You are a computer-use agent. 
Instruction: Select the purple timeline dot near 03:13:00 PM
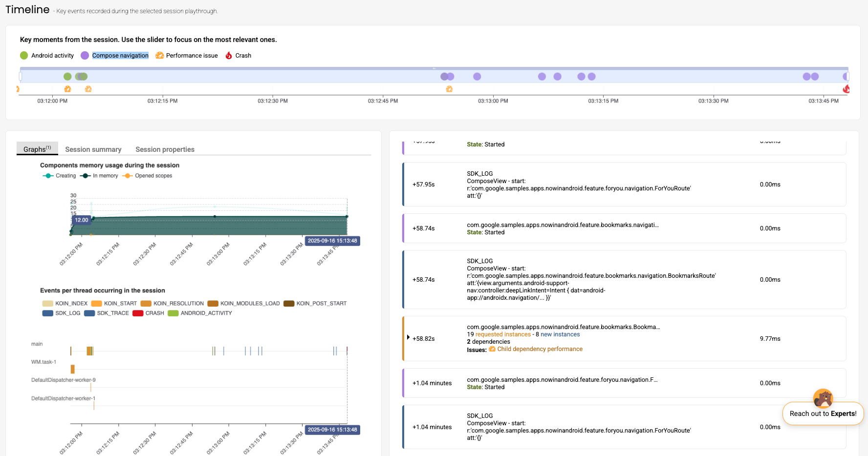(x=477, y=77)
